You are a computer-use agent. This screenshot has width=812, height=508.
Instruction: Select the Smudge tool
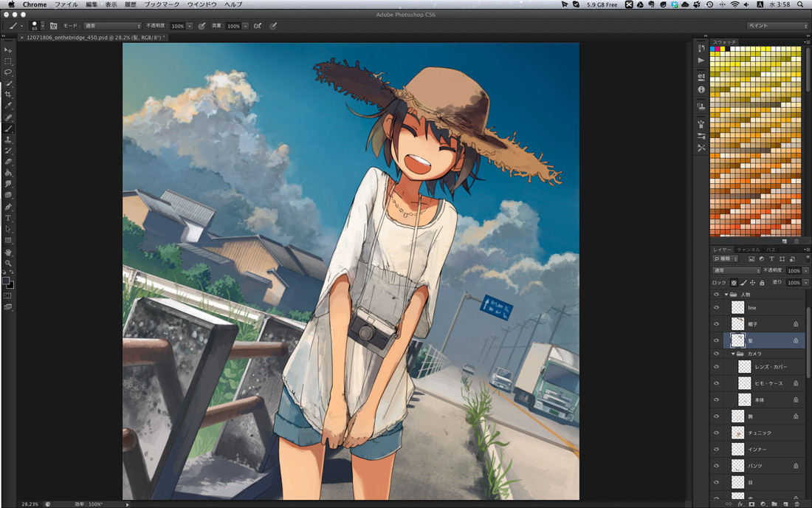[x=8, y=184]
